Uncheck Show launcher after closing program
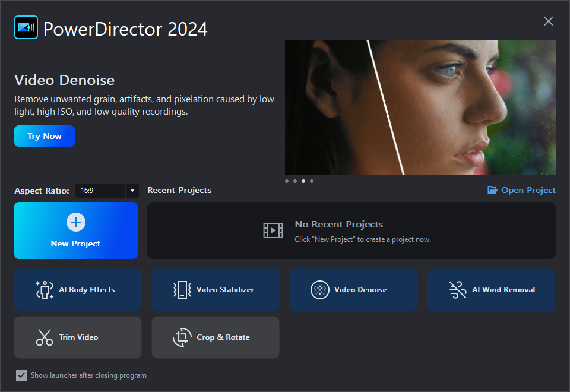570x392 pixels. pos(21,375)
